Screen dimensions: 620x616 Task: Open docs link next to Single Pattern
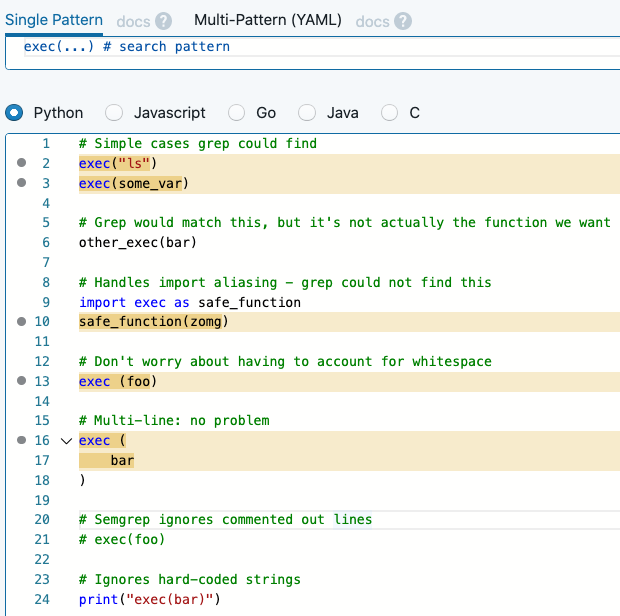pos(133,21)
